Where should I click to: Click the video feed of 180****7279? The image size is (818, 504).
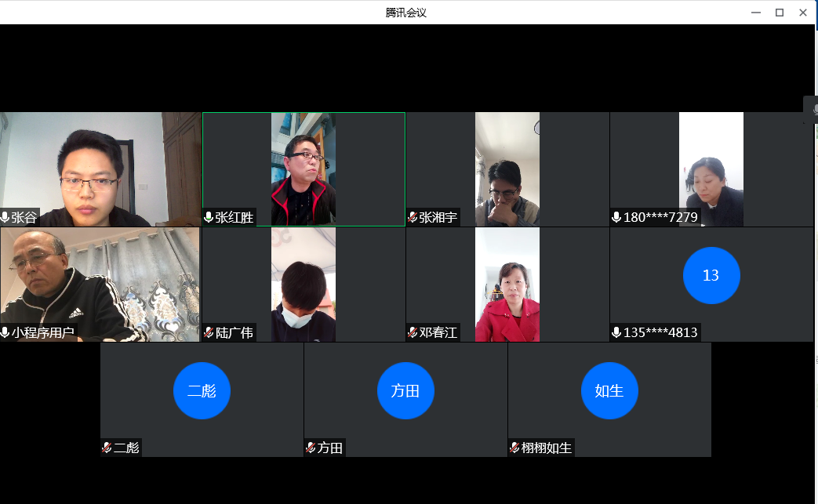click(x=711, y=169)
